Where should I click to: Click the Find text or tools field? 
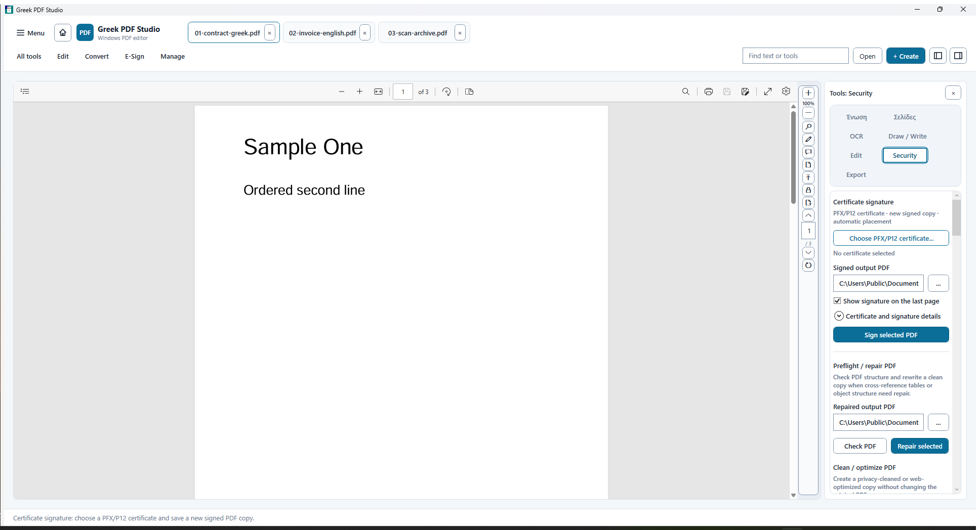click(795, 56)
